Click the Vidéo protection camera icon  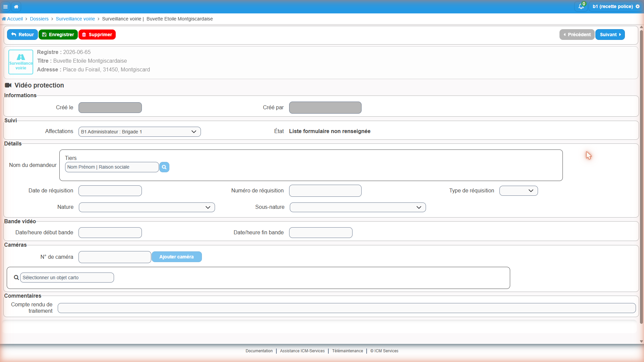(x=8, y=85)
